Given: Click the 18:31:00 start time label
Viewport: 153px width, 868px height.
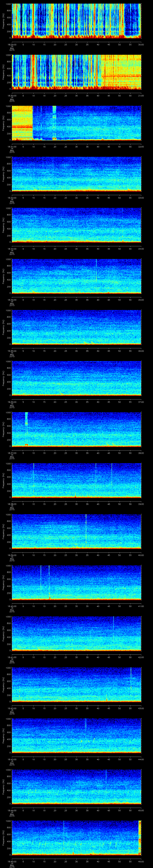Looking at the screenshot, I should [x=12, y=147].
